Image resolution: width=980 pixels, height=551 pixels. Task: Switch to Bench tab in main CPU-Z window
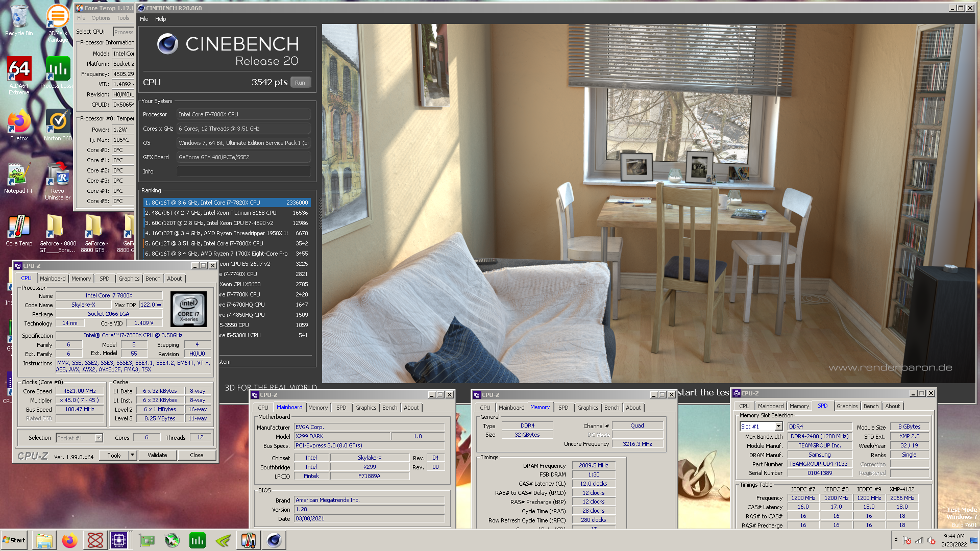click(x=153, y=279)
